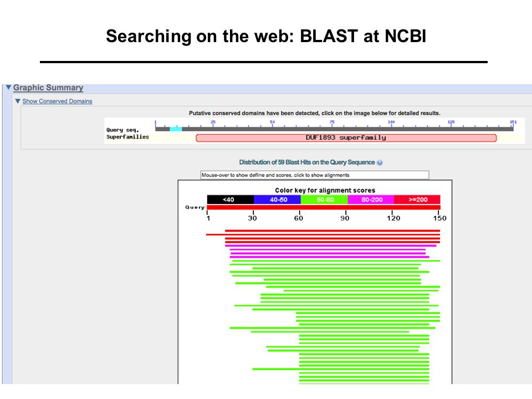Image resolution: width=532 pixels, height=399 pixels.
Task: Click the 'Color key for alignment scores' title
Action: 325,190
